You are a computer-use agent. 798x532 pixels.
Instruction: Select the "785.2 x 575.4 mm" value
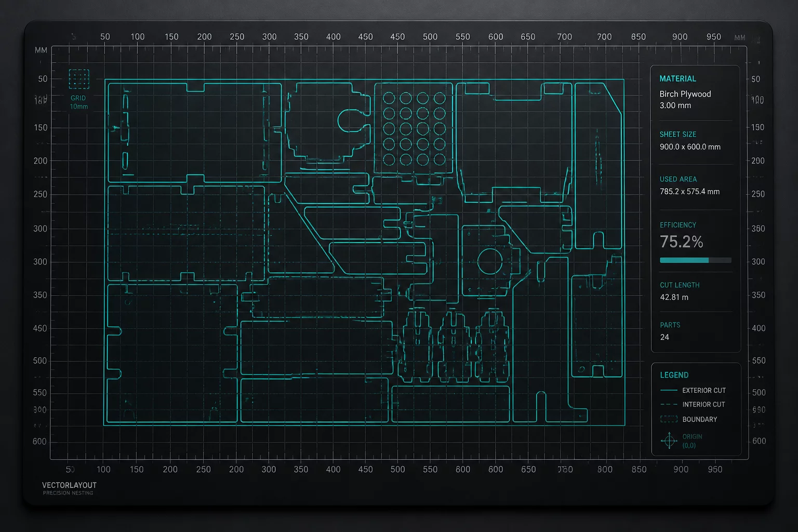(689, 192)
